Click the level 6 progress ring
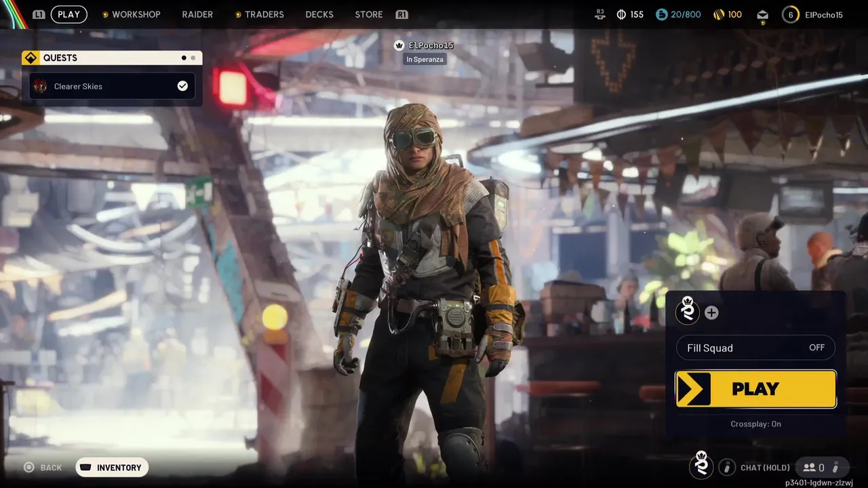Image resolution: width=868 pixels, height=488 pixels. pyautogui.click(x=791, y=14)
